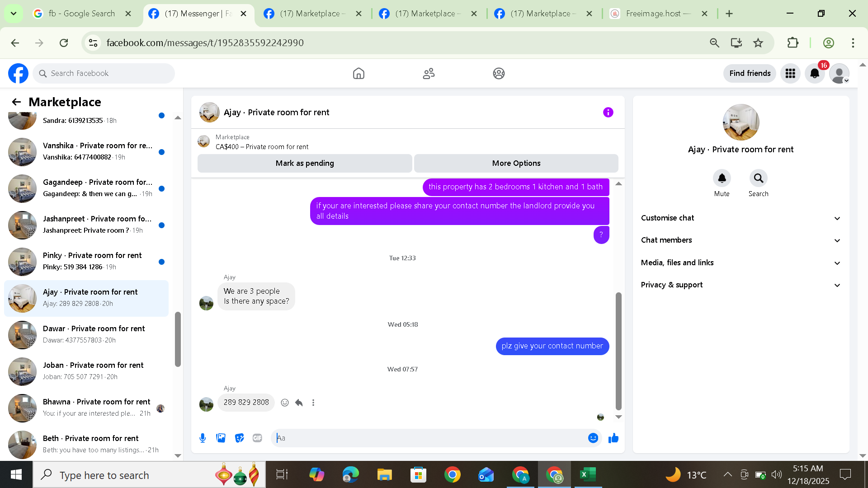868x488 pixels.
Task: Click the Search Facebook field
Action: [x=104, y=73]
